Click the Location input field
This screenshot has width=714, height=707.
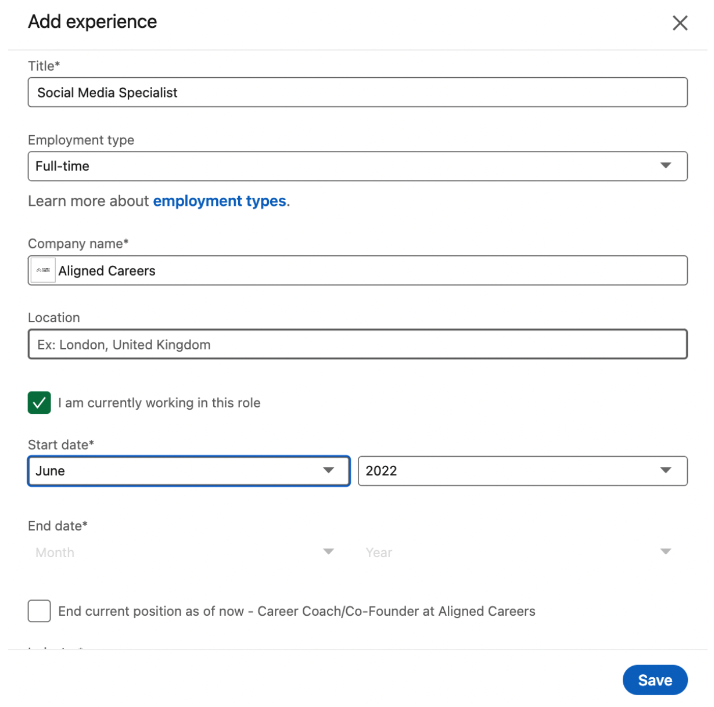tap(357, 344)
